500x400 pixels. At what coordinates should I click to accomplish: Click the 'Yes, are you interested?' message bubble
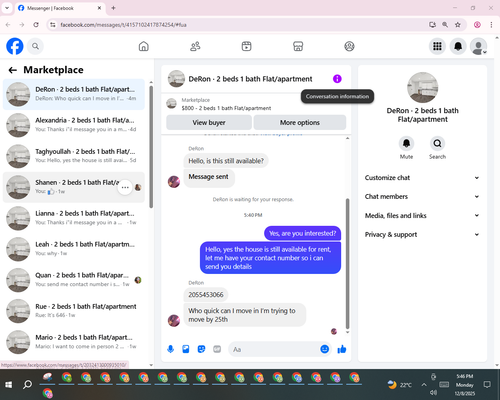click(302, 233)
